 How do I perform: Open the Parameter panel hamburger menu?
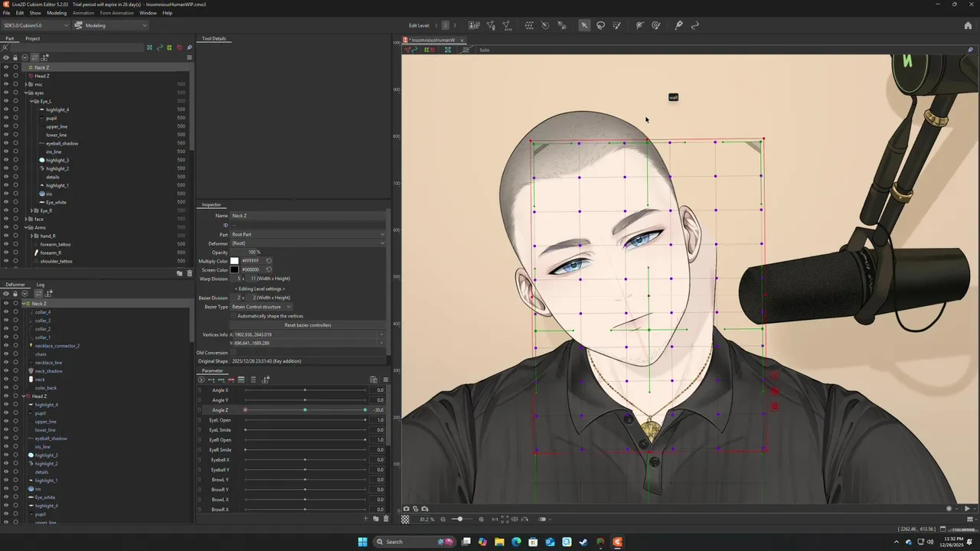(x=385, y=380)
